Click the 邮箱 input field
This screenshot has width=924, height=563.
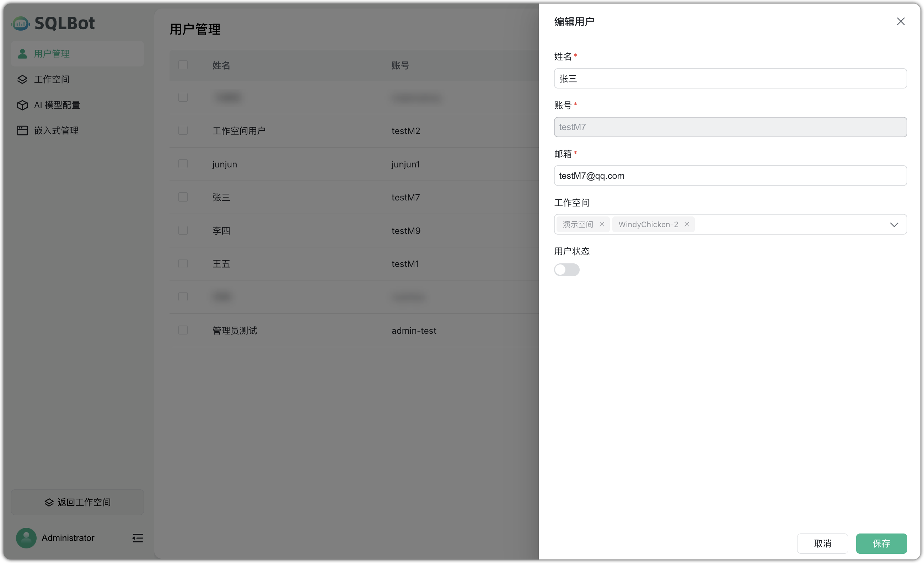(730, 176)
